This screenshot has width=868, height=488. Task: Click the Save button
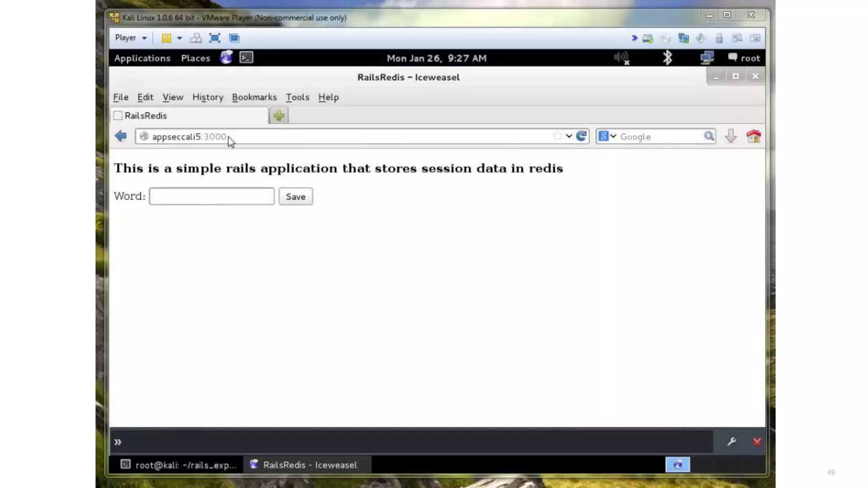click(295, 197)
